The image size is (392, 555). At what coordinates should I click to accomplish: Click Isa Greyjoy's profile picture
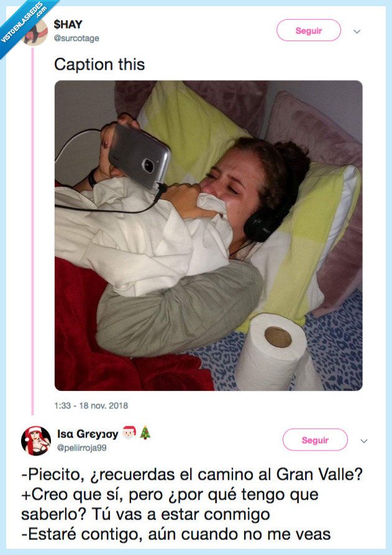coord(35,440)
